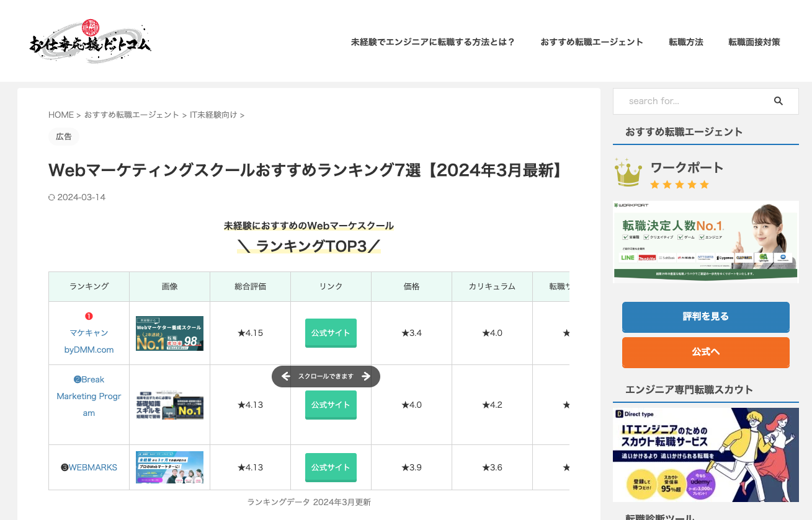
Task: Click the Workport banner advertisement
Action: pos(705,242)
